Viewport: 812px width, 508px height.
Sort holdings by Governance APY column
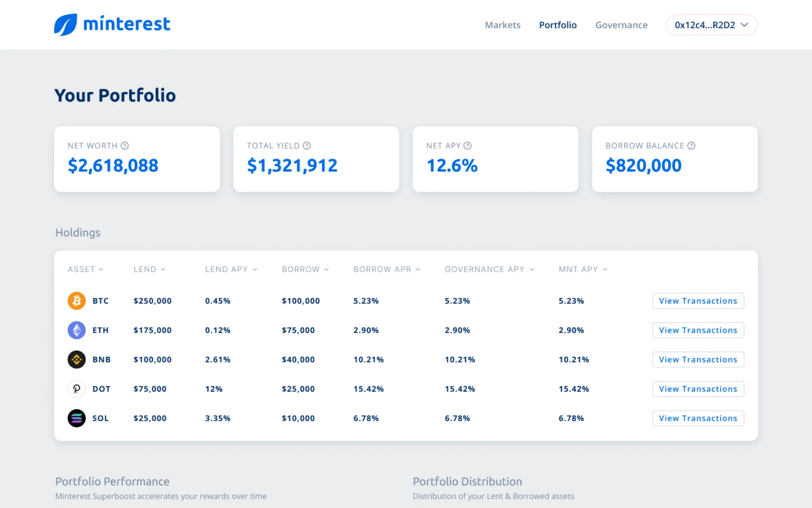(x=489, y=269)
